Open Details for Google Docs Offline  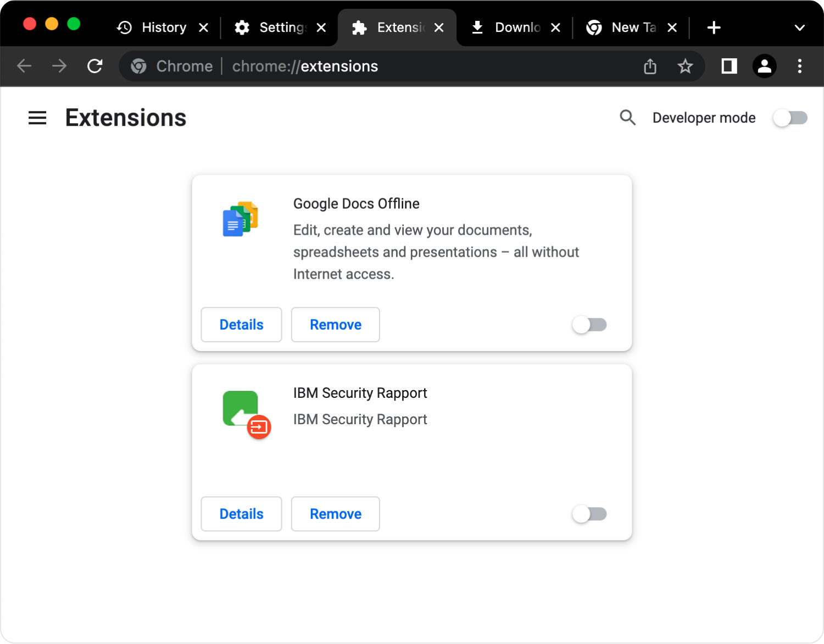tap(241, 325)
